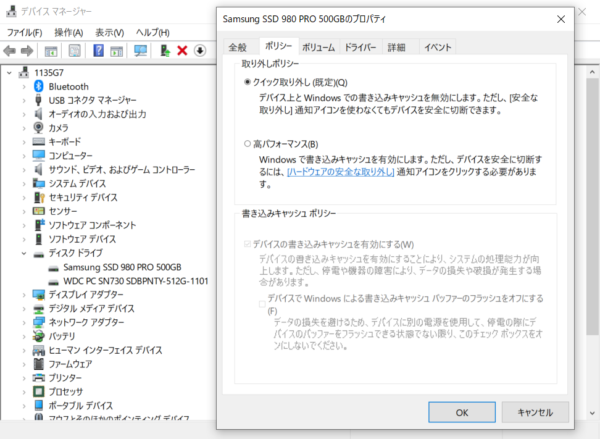
Task: Expand ソフトウェア デバイス node
Action: coord(24,239)
